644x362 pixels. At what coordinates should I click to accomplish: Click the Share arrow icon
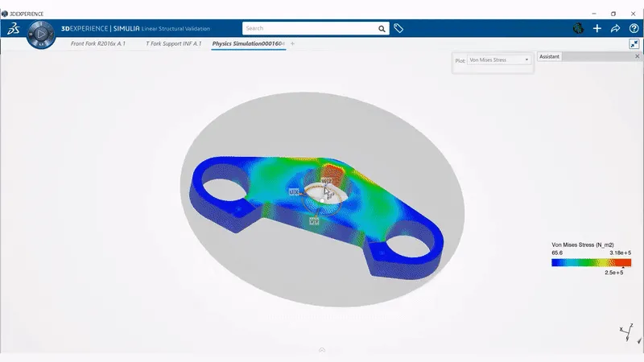(616, 28)
